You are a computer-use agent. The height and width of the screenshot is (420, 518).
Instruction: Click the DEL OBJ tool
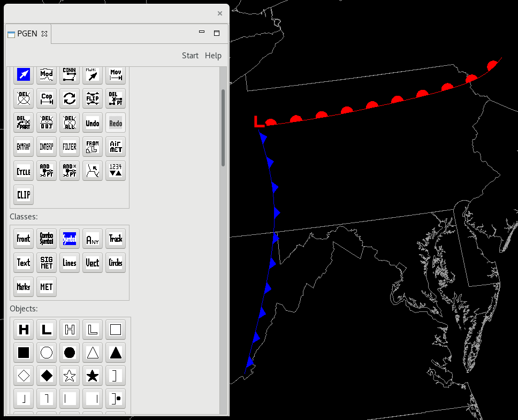[x=47, y=123]
